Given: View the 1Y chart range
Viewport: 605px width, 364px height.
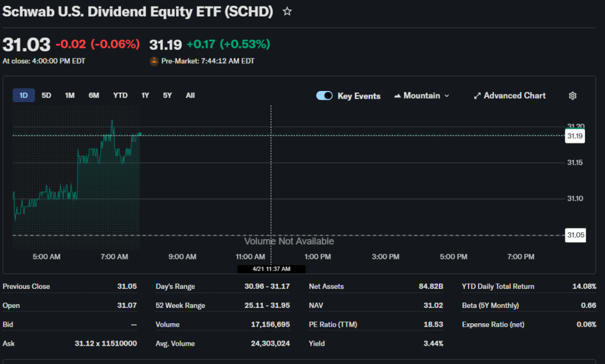Looking at the screenshot, I should pos(145,96).
